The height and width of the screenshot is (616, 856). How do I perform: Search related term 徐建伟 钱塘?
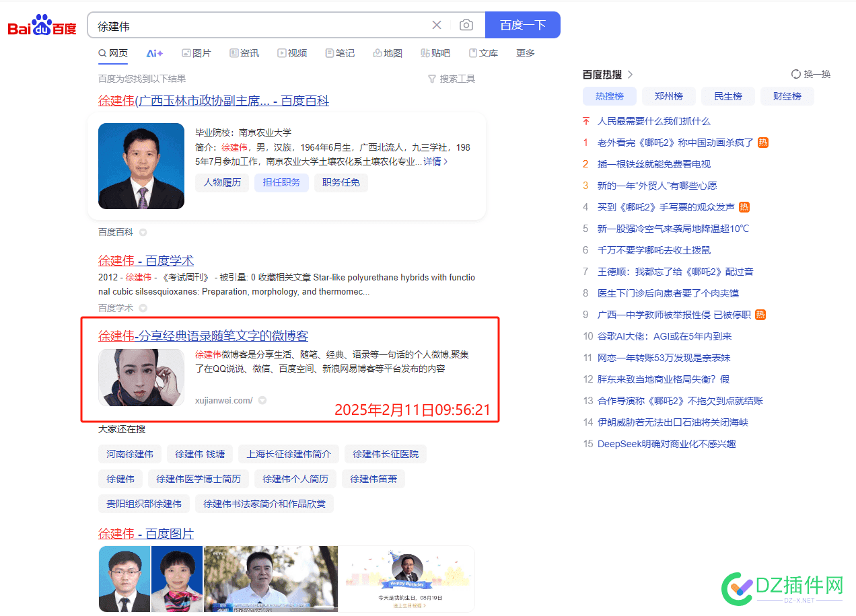199,454
